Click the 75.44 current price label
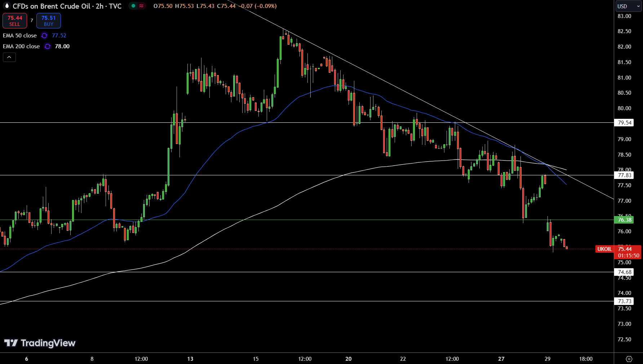The image size is (643, 364). point(625,249)
